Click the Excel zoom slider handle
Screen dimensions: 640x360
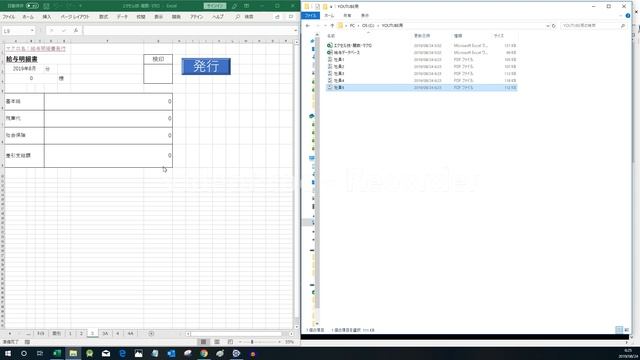click(x=252, y=342)
